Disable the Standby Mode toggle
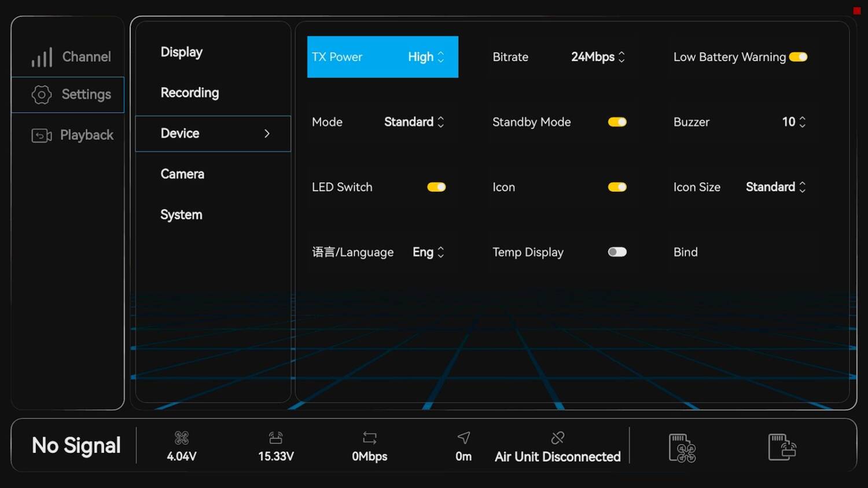The image size is (868, 488). coord(617,122)
